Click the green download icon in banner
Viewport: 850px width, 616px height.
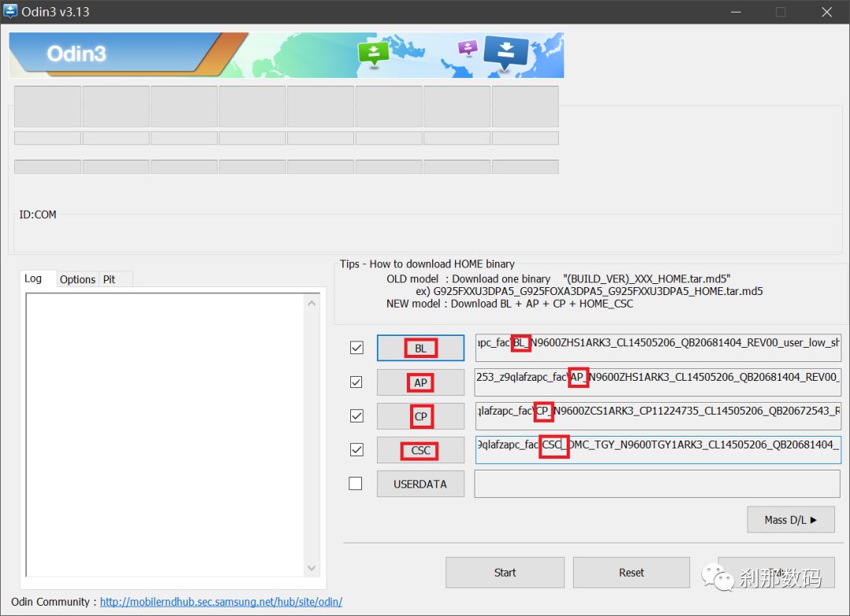(x=373, y=53)
